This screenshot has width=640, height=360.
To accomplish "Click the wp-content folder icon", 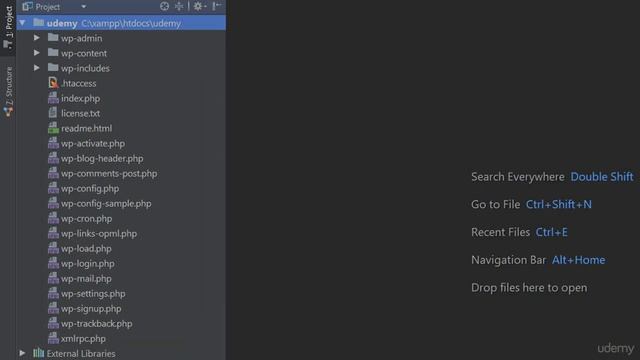I will click(53, 53).
